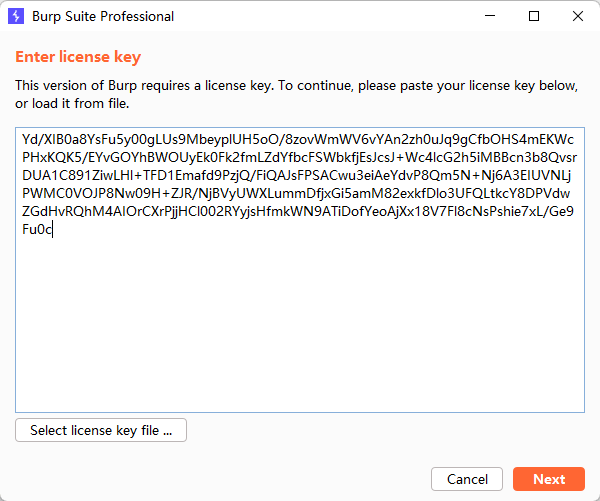Click empty space inside license key text area
The image size is (600, 501).
click(x=300, y=330)
